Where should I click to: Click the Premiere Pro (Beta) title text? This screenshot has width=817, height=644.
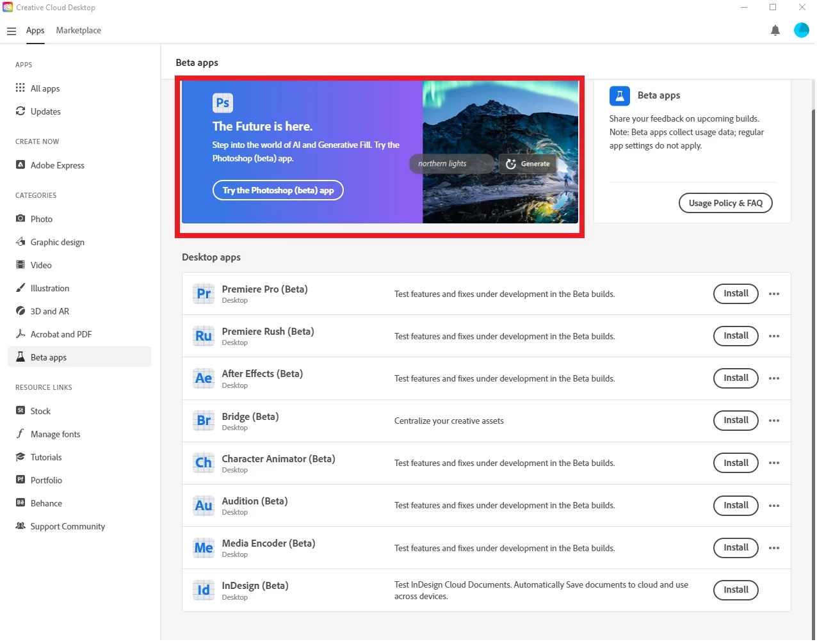coord(264,289)
